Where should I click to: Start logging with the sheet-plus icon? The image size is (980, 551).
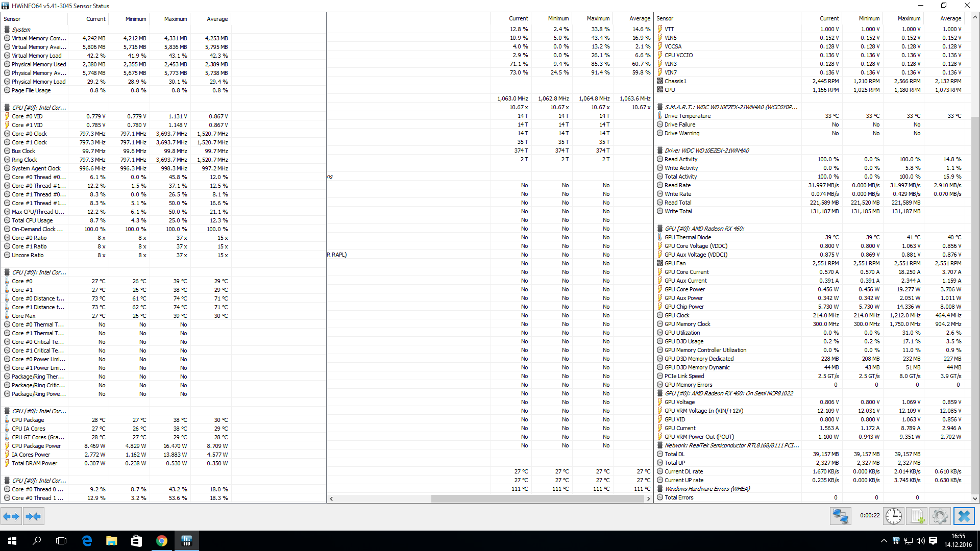tap(917, 516)
